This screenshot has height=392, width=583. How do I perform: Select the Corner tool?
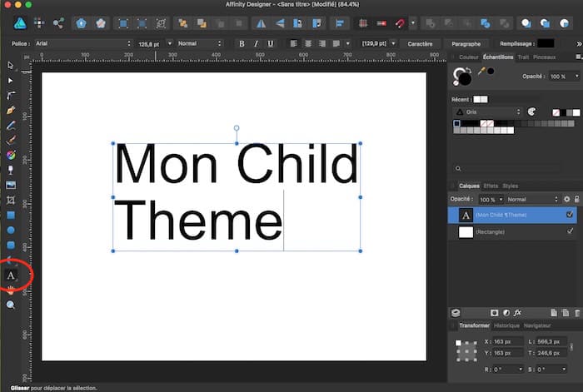(11, 95)
